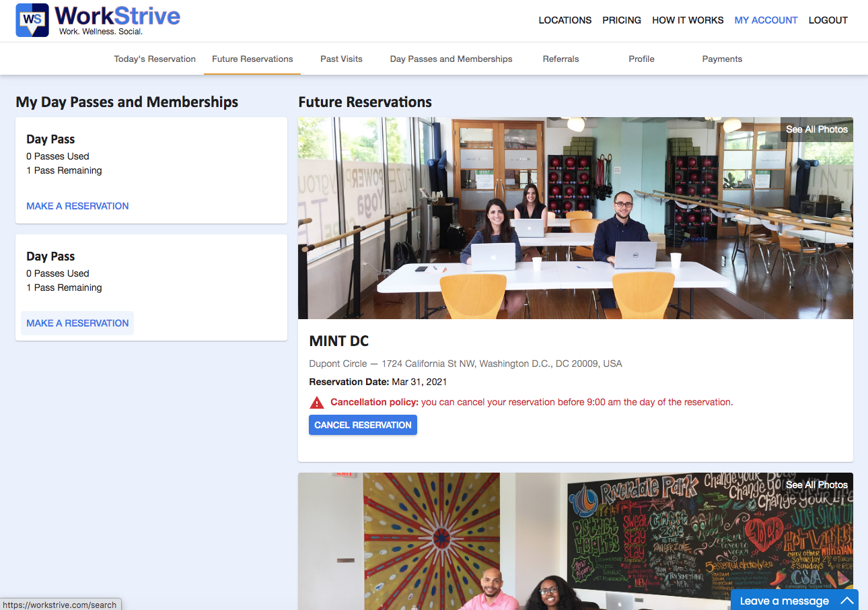Click the WorkStrive wordmark text
Image resolution: width=868 pixels, height=610 pixels.
click(118, 15)
